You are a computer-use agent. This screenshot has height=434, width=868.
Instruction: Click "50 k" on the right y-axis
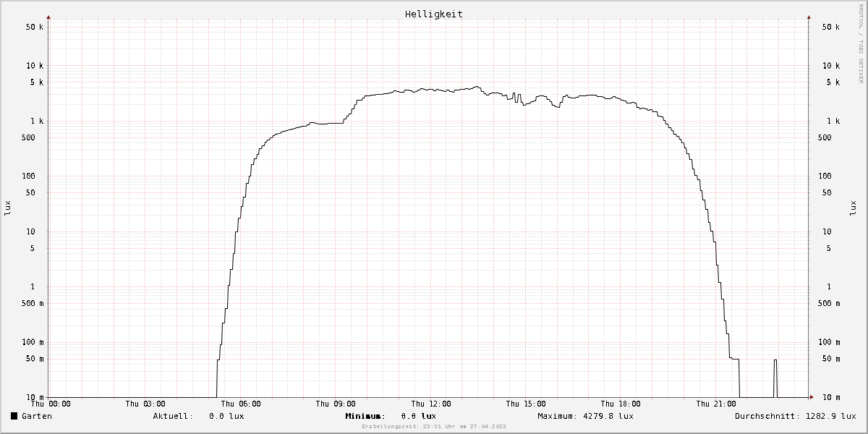point(831,27)
